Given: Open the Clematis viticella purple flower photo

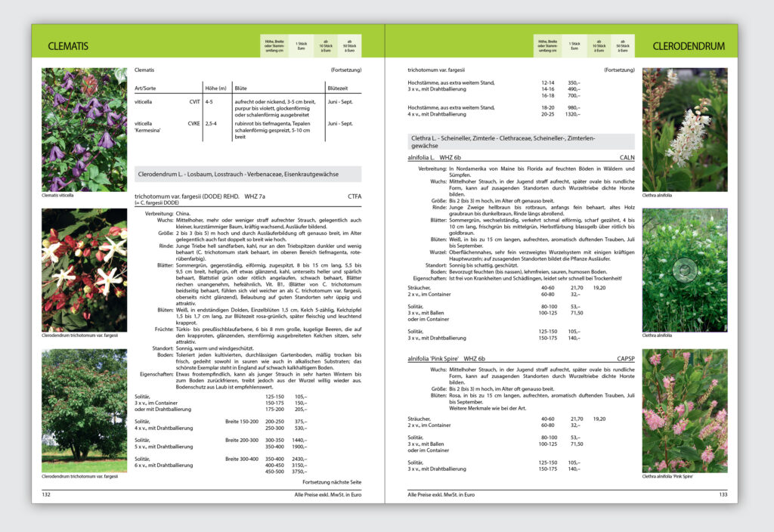Looking at the screenshot, I should (84, 129).
